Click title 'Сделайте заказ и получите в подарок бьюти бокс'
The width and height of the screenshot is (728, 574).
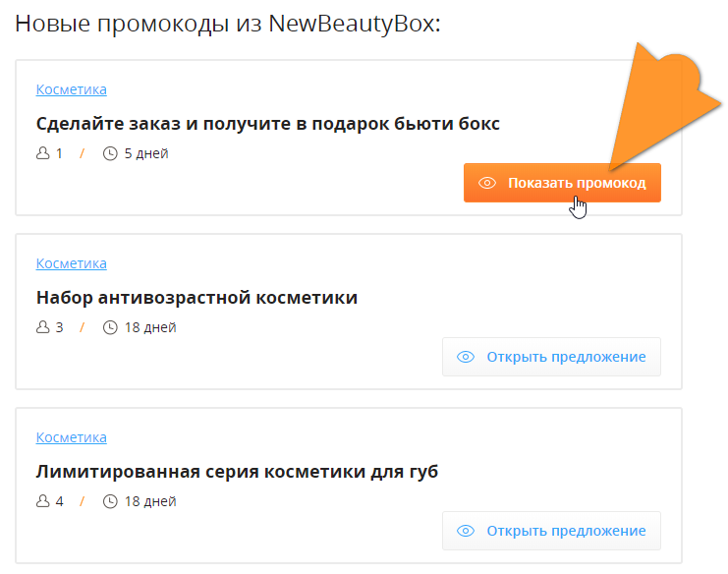268,124
